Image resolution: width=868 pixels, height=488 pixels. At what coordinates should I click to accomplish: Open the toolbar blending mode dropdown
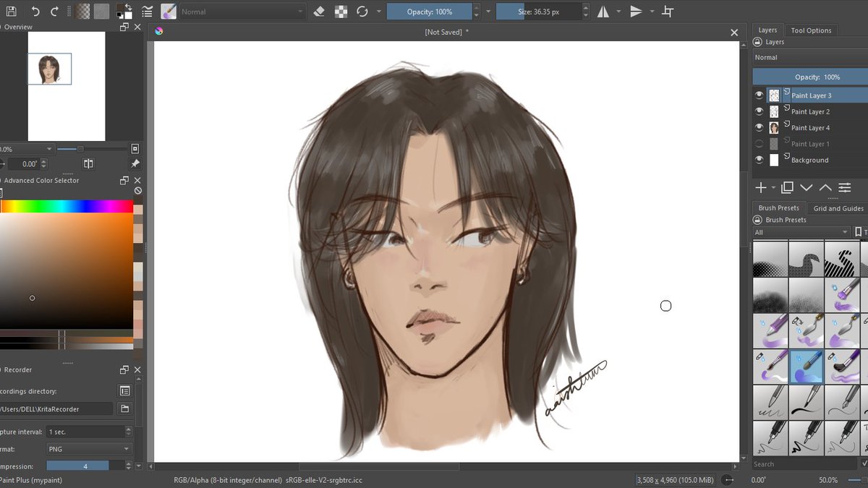point(242,12)
